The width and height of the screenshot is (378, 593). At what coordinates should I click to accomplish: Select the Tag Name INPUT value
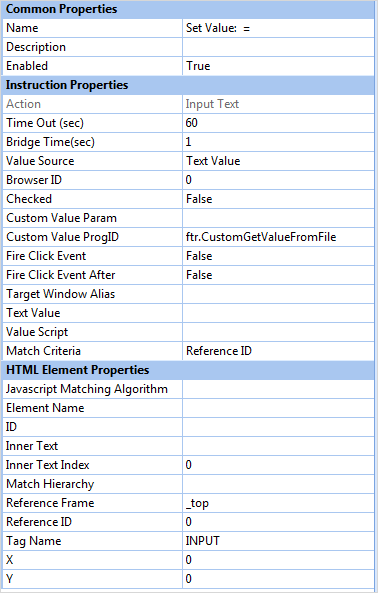pos(279,541)
